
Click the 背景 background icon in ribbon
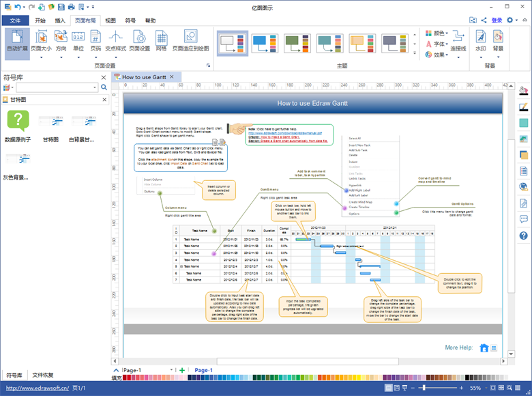pyautogui.click(x=498, y=36)
